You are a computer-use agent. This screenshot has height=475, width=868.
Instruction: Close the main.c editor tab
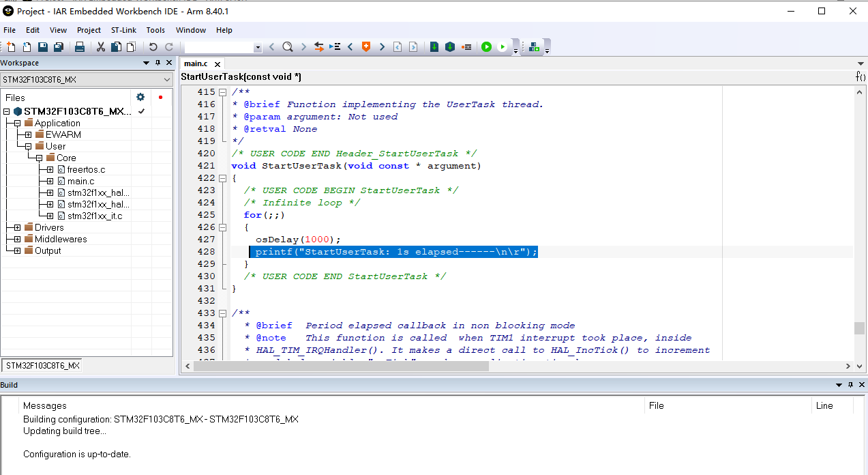[x=218, y=64]
